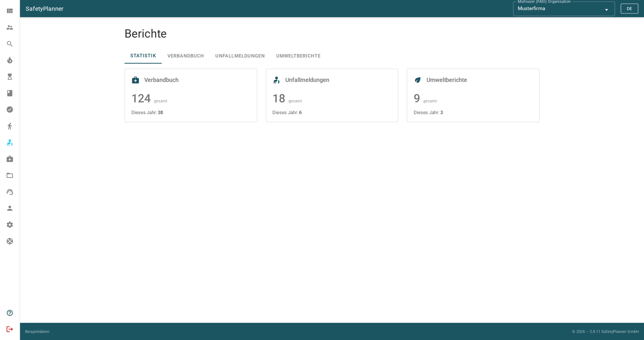Viewport: 644px width, 340px height.
Task: Click 'Dieses Jahr: 6' text
Action: coord(287,112)
